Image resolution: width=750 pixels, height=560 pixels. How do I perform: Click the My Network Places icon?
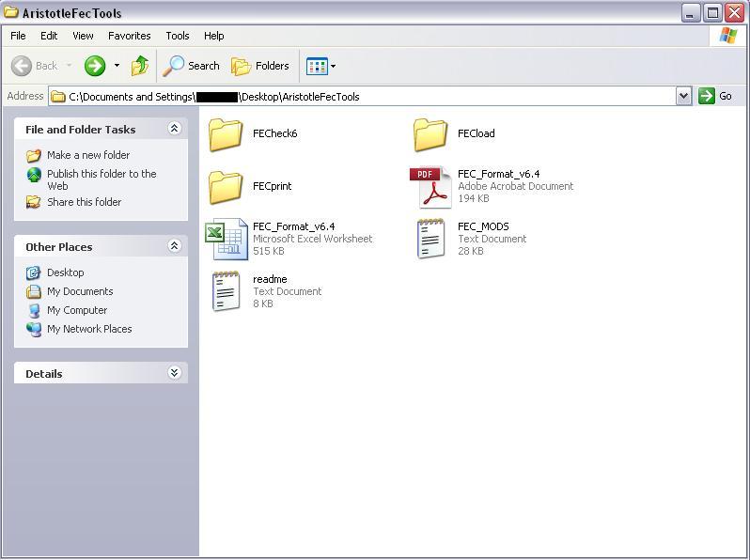[34, 329]
